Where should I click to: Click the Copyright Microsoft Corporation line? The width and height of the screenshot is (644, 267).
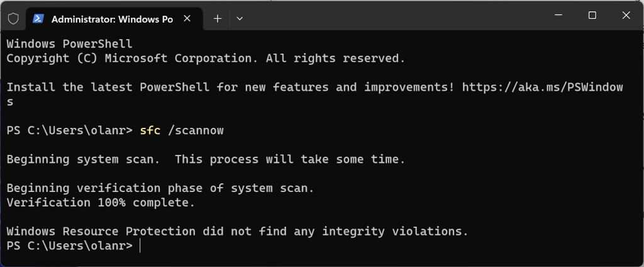[x=206, y=58]
